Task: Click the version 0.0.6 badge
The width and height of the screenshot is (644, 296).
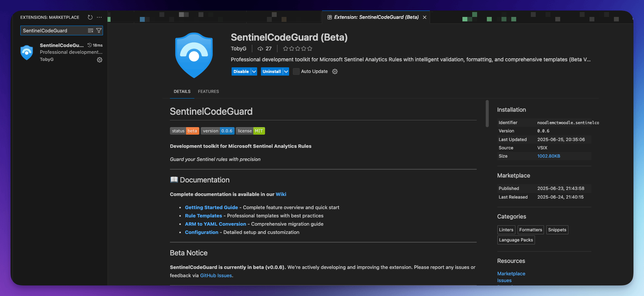Action: click(x=218, y=131)
